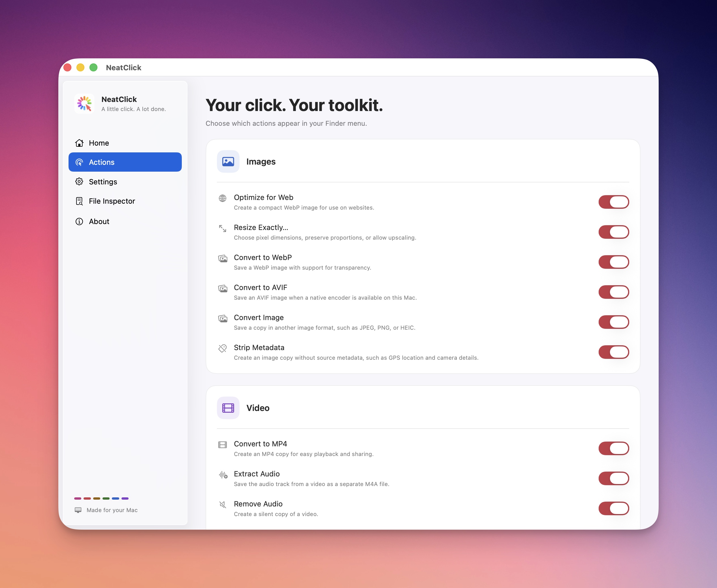Click the Extract Audio title text
The image size is (717, 588).
257,474
